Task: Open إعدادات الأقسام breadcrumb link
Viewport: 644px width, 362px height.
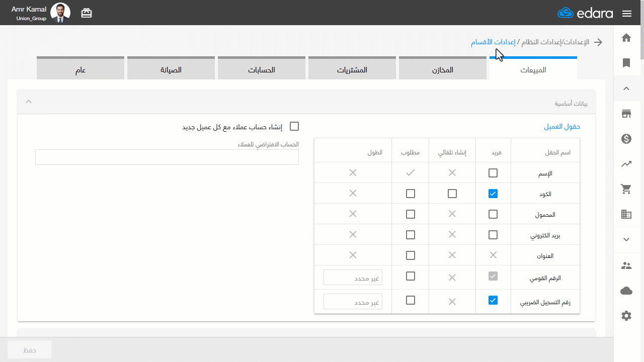Action: tap(493, 42)
